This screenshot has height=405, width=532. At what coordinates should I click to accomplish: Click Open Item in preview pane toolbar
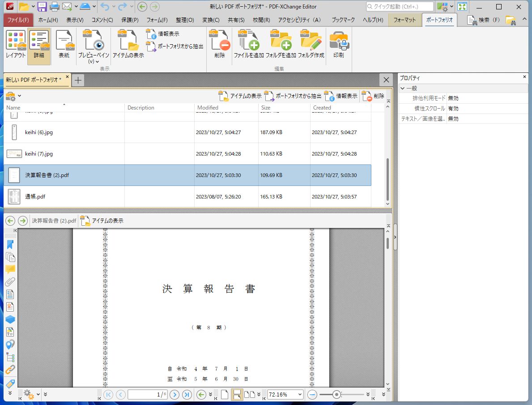coord(102,221)
